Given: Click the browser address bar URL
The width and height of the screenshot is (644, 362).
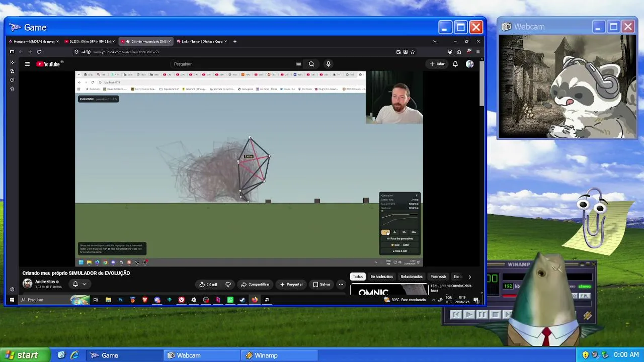Looking at the screenshot, I should pyautogui.click(x=126, y=52).
